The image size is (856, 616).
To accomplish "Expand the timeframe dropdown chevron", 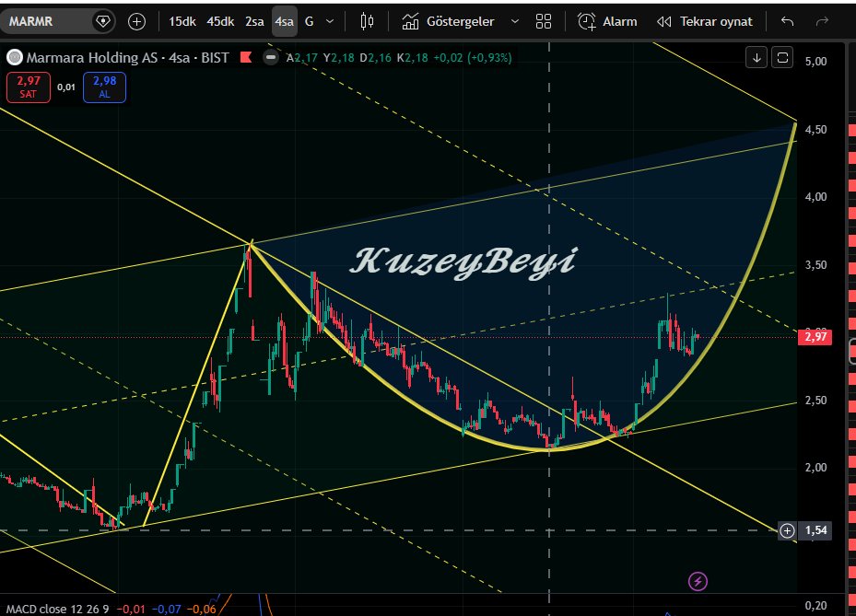I will 330,21.
